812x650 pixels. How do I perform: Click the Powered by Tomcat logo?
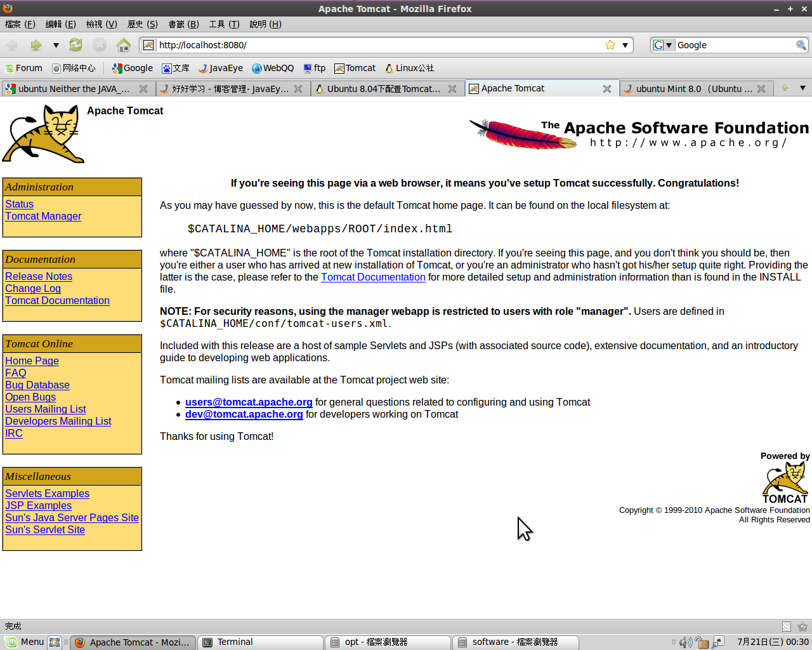tap(785, 482)
